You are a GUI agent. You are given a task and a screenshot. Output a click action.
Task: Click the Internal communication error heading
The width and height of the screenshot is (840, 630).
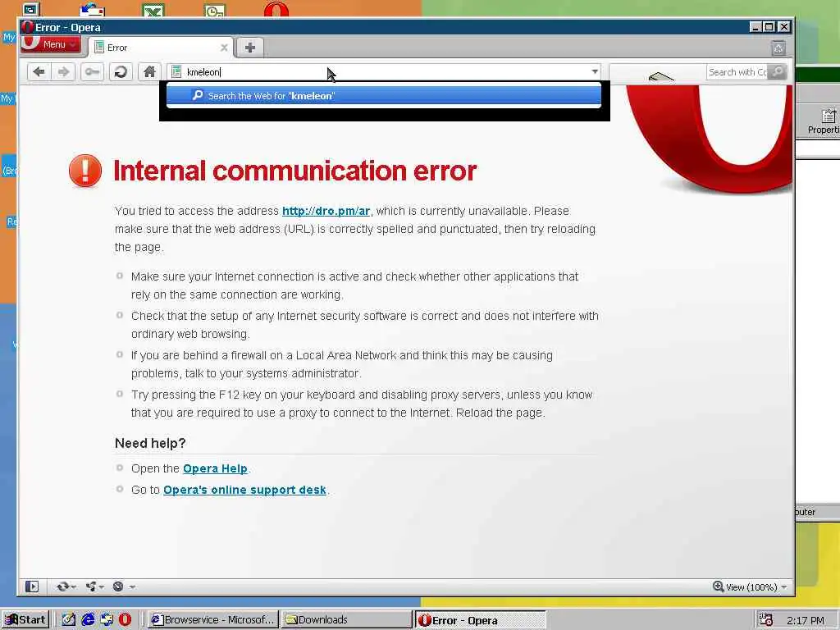(x=295, y=171)
